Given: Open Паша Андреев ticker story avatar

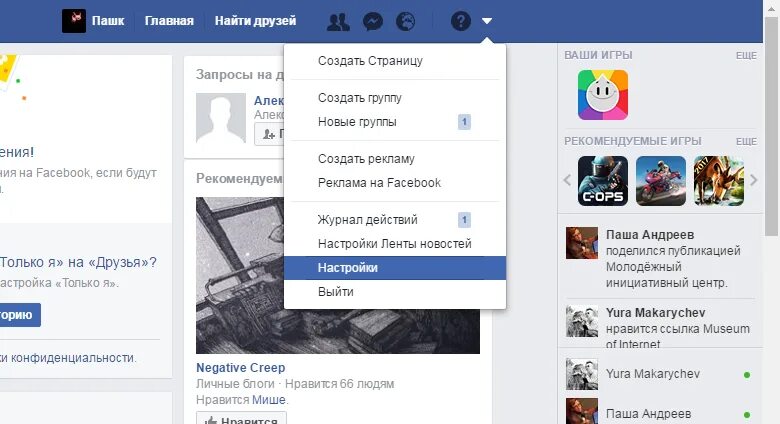Looking at the screenshot, I should click(582, 243).
